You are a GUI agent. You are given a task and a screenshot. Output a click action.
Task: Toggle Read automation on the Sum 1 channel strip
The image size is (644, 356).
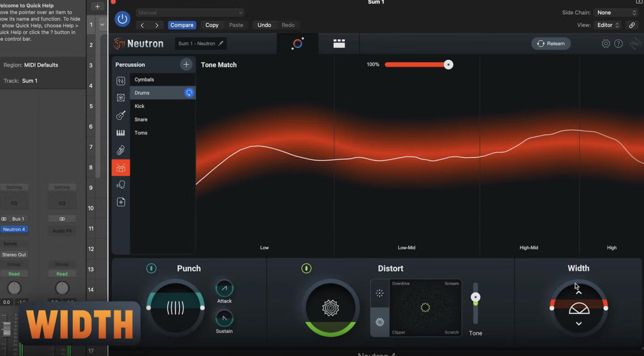[14, 274]
